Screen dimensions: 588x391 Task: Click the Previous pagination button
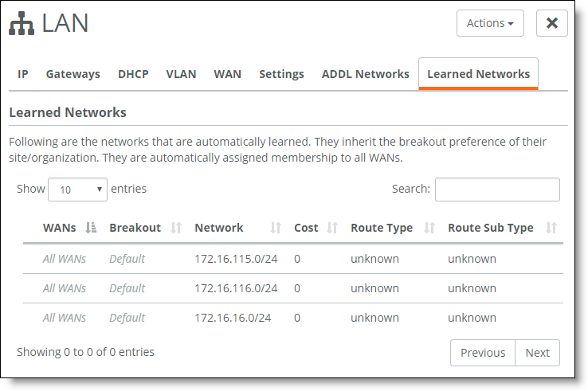(x=483, y=353)
